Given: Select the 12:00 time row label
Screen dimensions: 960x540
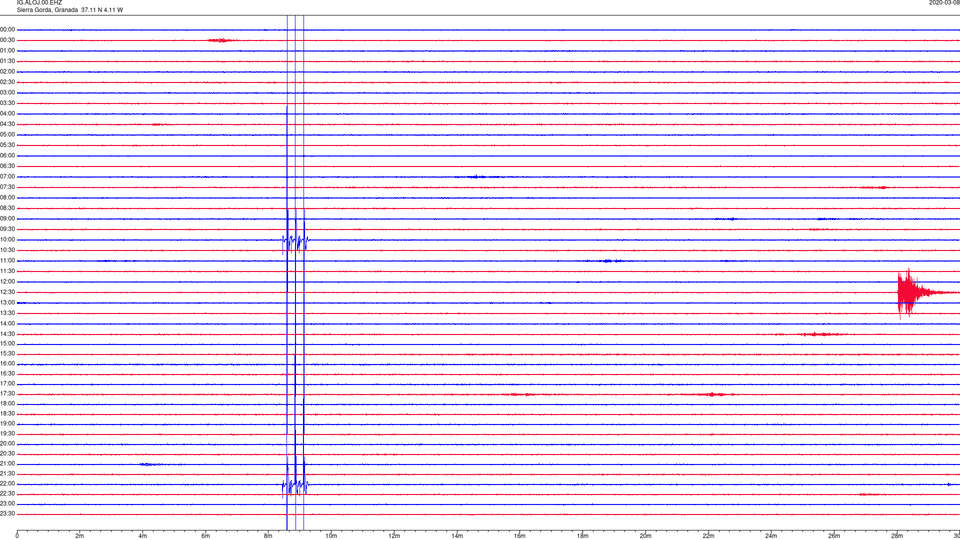Looking at the screenshot, I should pos(7,282).
